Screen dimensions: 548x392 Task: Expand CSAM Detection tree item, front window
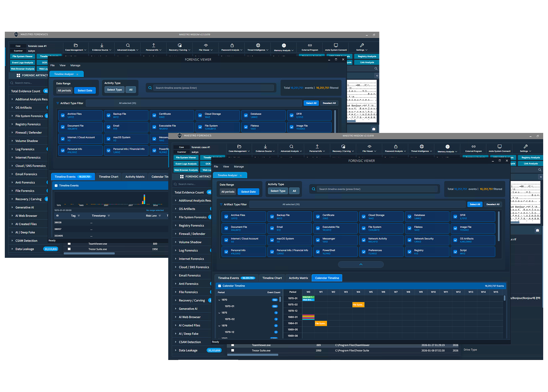(x=176, y=342)
